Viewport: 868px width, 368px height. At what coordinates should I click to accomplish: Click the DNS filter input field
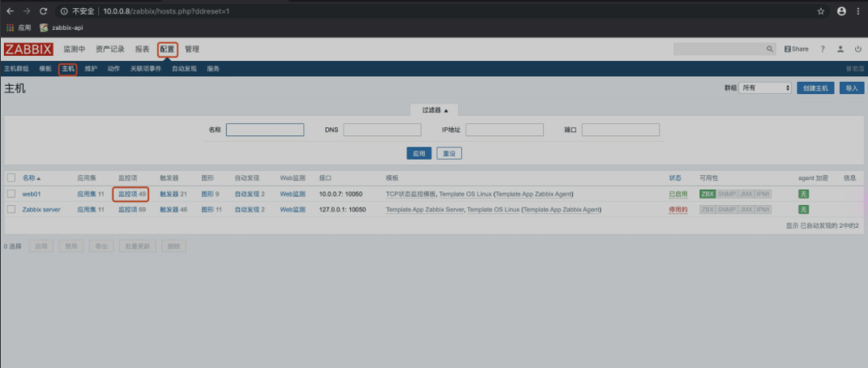click(x=382, y=130)
